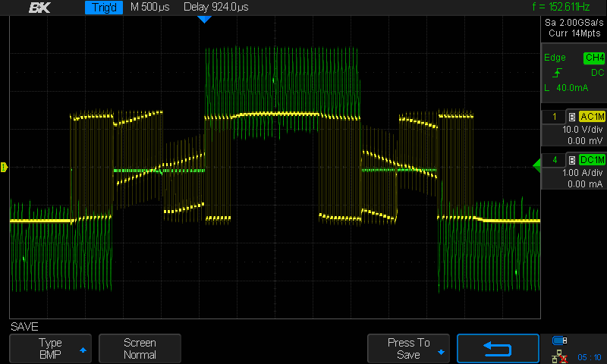Click the blue trigger position marker

click(204, 20)
